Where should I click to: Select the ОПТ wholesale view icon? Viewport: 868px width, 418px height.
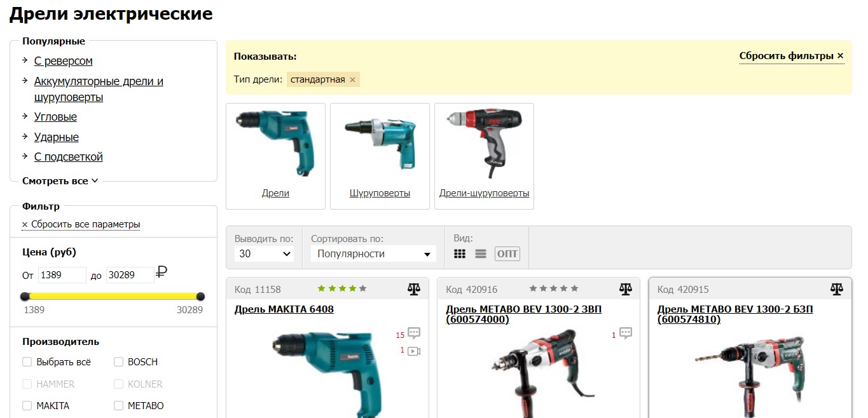coord(507,254)
